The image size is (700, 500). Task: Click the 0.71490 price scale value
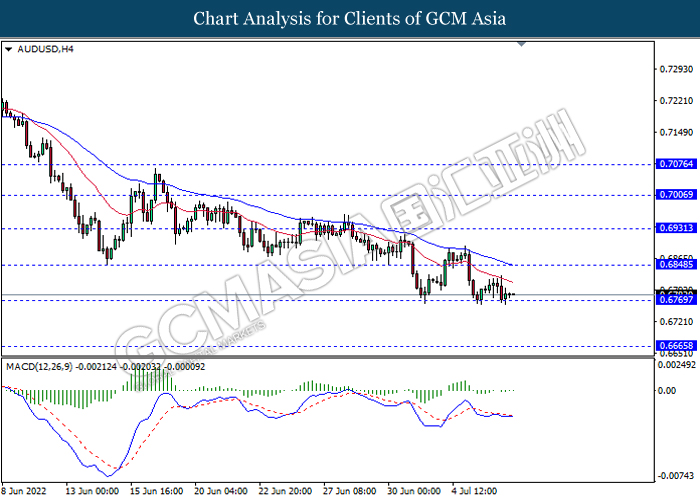(676, 133)
